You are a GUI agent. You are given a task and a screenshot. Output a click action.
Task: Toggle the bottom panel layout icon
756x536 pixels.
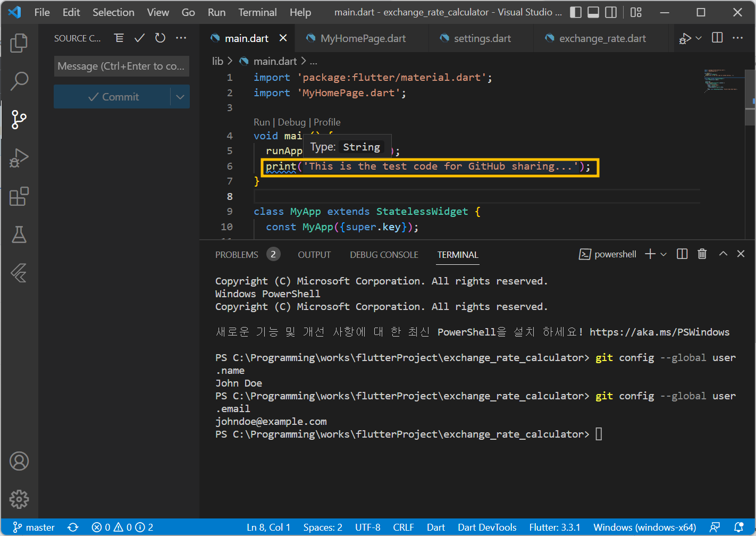(594, 12)
